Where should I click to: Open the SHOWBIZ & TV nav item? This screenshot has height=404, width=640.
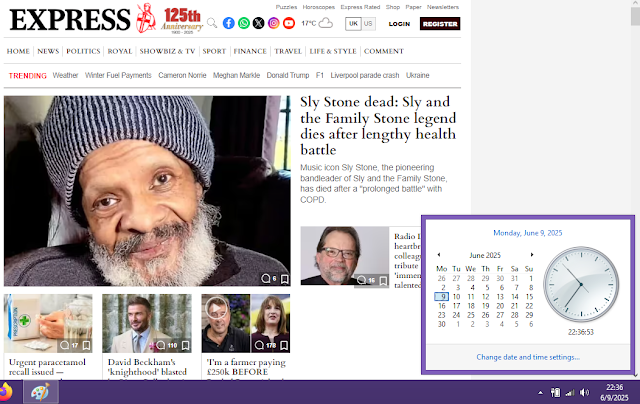coord(167,51)
